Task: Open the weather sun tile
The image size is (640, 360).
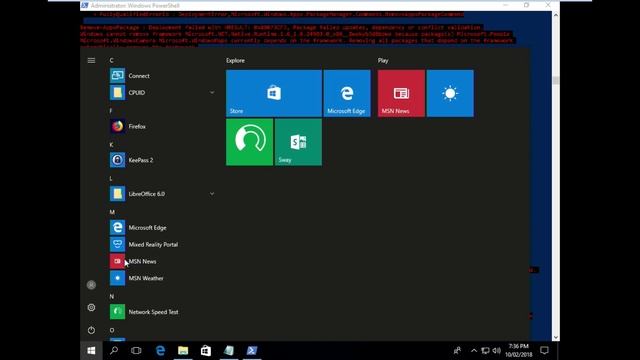Action: click(x=450, y=93)
